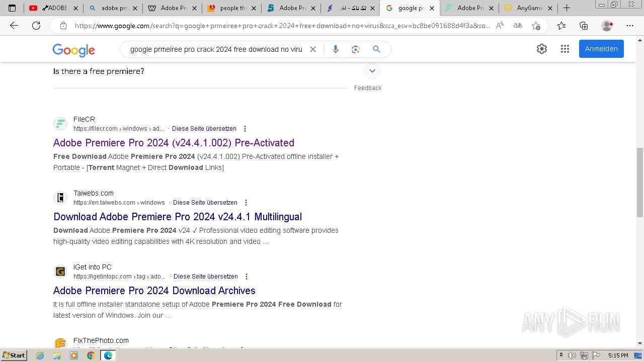
Task: Go to the Google logo homepage
Action: point(73,50)
